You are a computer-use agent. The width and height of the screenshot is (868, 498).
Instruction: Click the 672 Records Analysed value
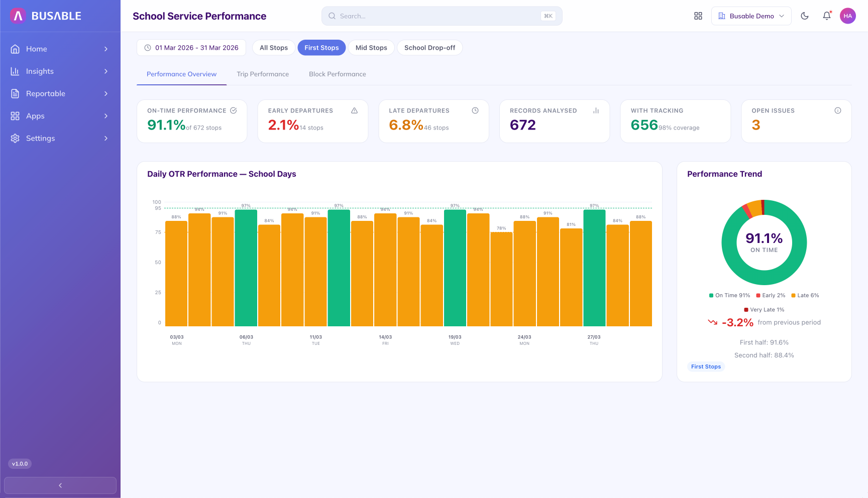[x=523, y=125]
